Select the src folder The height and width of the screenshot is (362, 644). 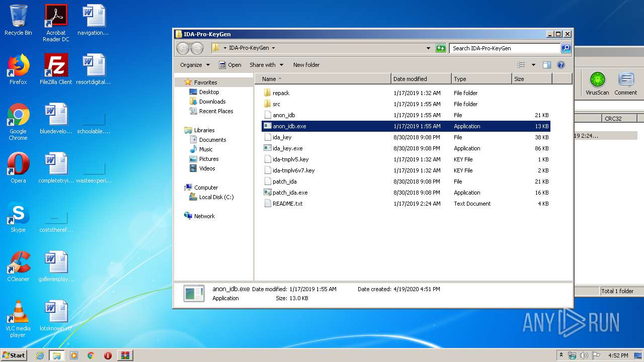(406, 104)
